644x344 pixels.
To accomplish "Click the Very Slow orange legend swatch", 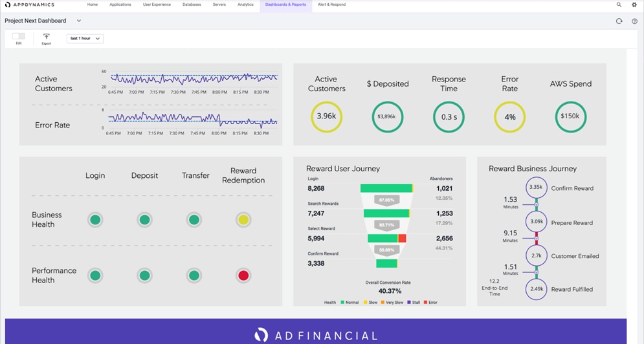I will click(x=383, y=303).
